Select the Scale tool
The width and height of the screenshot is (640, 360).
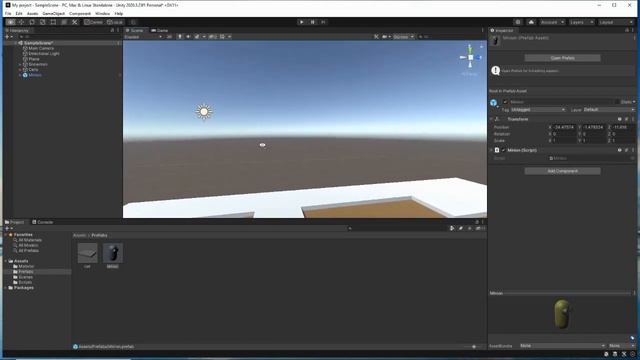(x=43, y=22)
